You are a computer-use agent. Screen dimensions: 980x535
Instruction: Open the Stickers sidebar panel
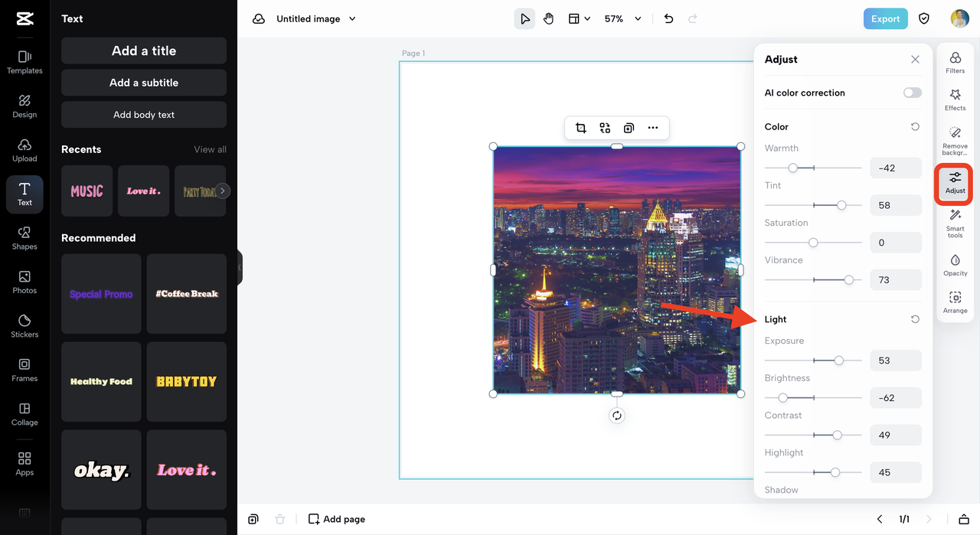(24, 326)
